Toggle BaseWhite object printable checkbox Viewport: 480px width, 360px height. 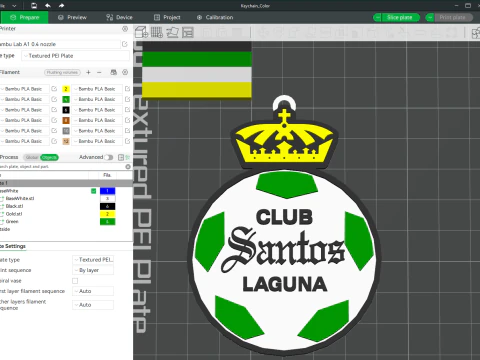[94, 191]
